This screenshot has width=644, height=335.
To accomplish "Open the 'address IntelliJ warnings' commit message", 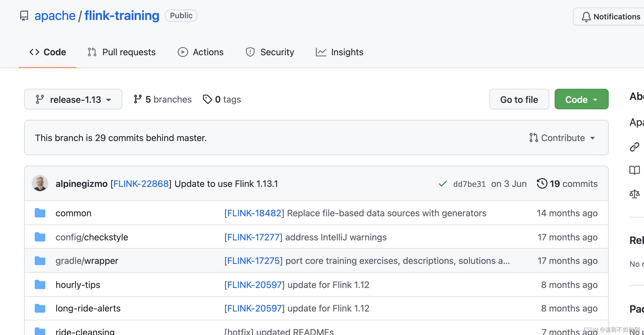I will tap(336, 237).
